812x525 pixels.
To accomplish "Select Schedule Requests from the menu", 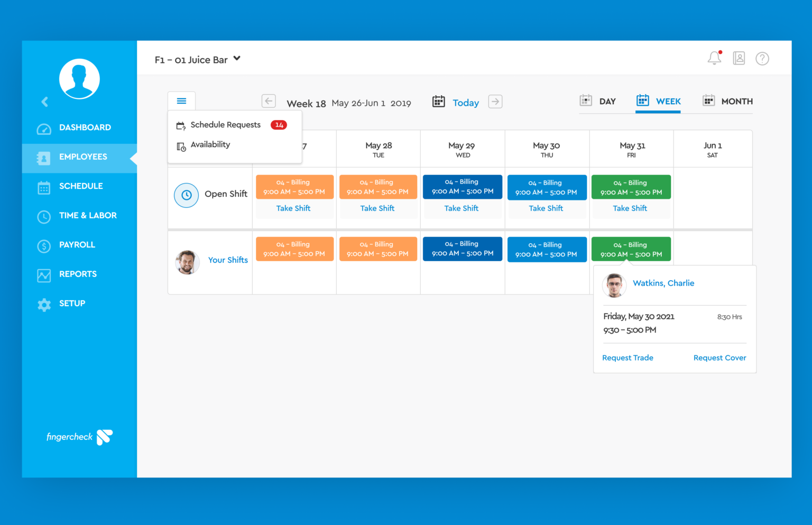I will point(225,125).
